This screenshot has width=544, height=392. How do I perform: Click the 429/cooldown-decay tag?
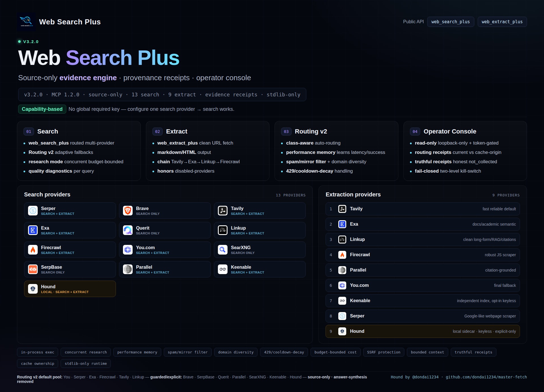coord(284,352)
